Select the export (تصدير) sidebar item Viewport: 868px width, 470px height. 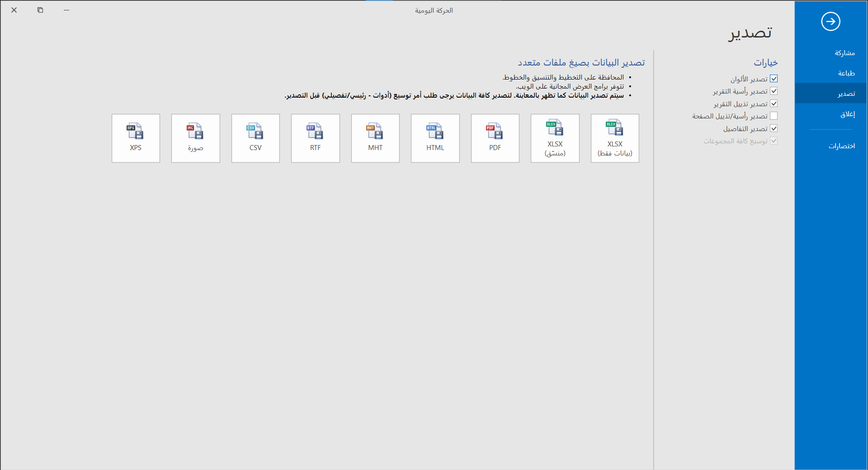(846, 94)
